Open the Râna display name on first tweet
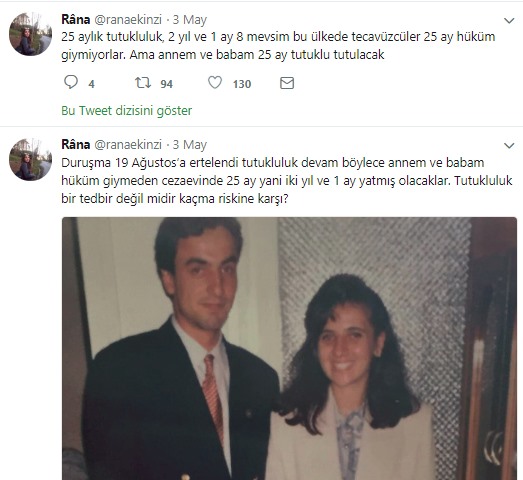This screenshot has width=523, height=480. (76, 19)
